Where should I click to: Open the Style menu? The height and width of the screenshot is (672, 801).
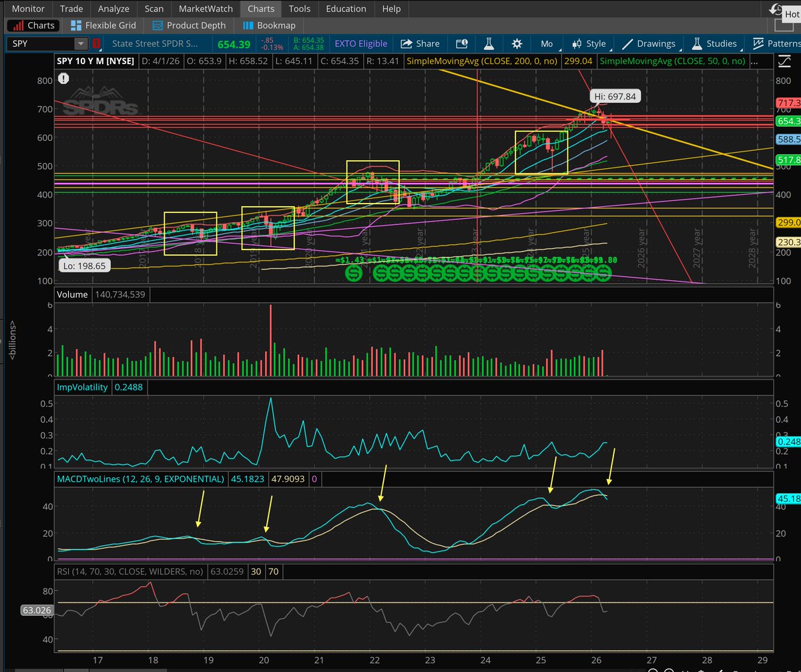tap(589, 43)
